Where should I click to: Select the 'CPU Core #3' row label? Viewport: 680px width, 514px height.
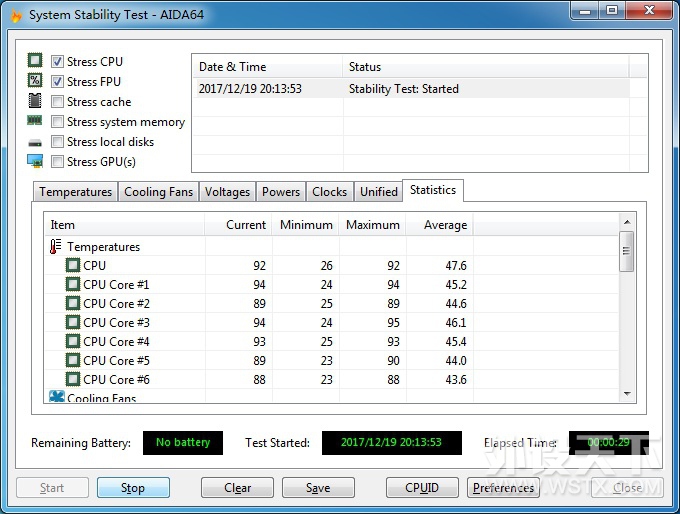coord(116,323)
